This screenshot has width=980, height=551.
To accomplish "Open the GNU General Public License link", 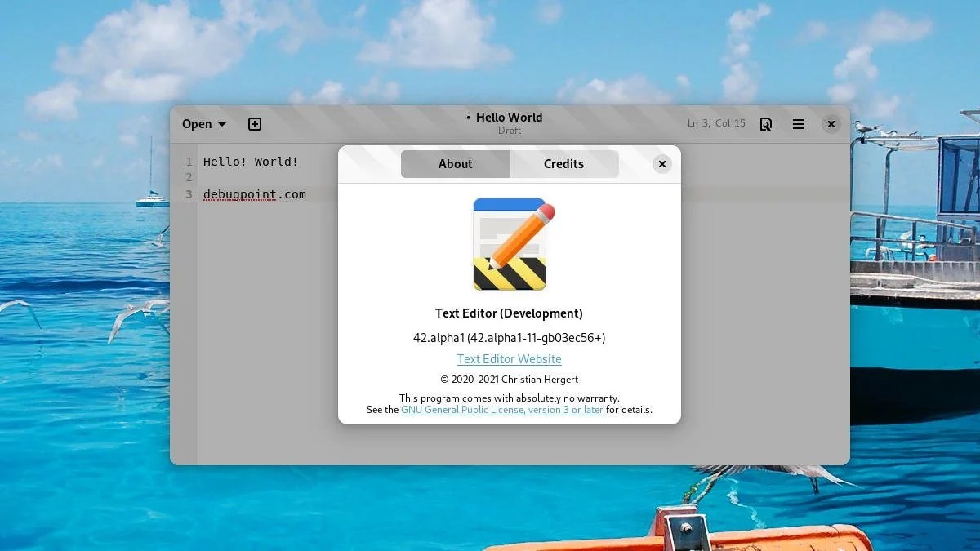I will (x=501, y=409).
